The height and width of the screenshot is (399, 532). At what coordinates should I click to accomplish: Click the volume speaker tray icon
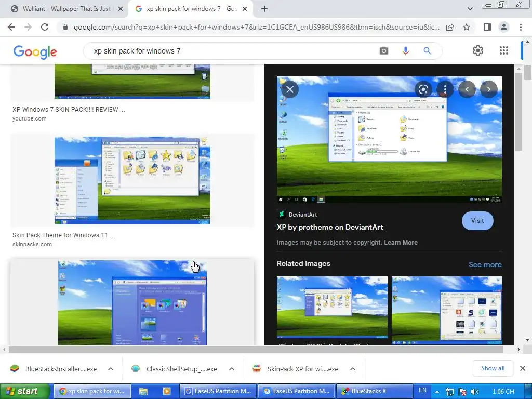pos(475,392)
